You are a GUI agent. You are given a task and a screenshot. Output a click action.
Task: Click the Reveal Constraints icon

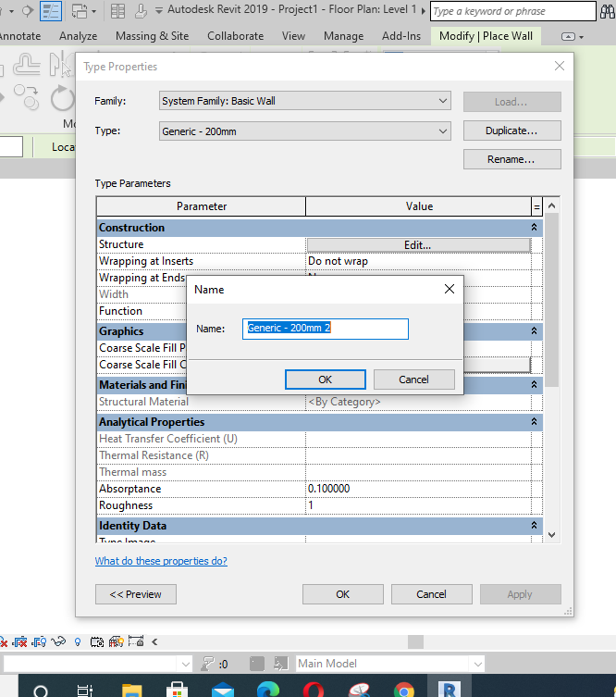click(x=136, y=641)
